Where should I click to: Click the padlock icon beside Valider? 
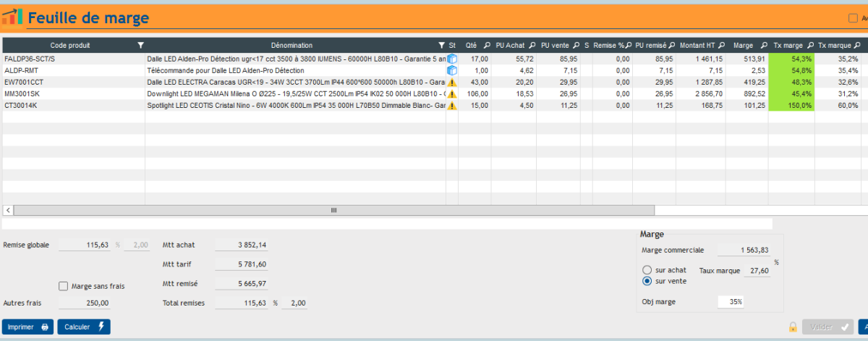coord(793,327)
